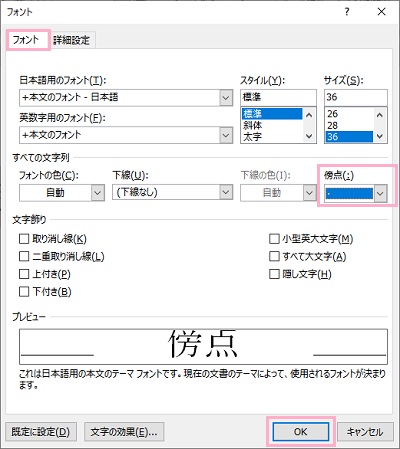Viewport: 400px width, 449px height.
Task: Open the フォントの色 color dropdown
Action: (98, 193)
